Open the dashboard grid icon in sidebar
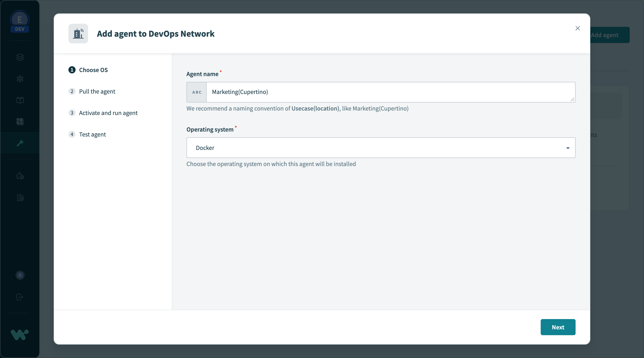Image resolution: width=644 pixels, height=358 pixels. [20, 121]
